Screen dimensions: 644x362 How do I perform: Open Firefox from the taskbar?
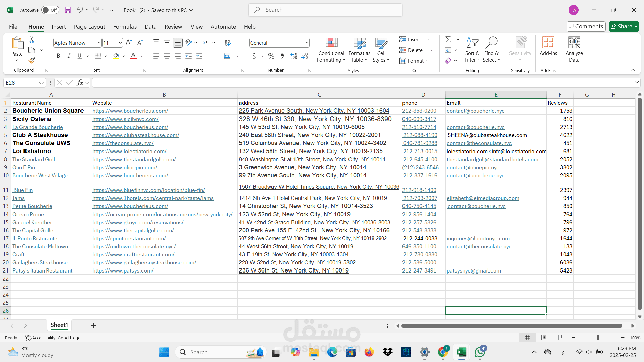[369, 352]
